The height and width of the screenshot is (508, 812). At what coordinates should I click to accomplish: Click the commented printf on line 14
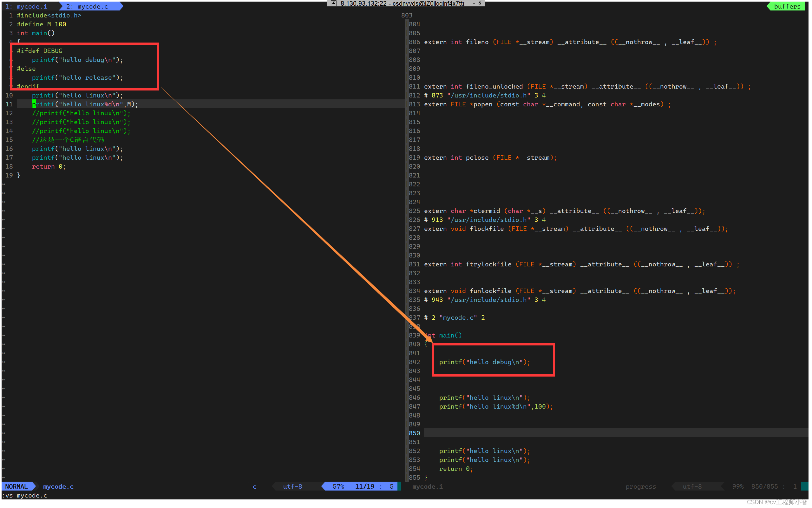pyautogui.click(x=81, y=131)
